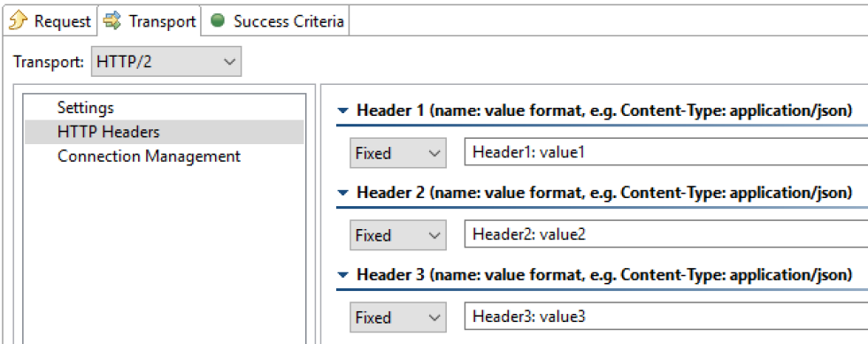868x344 pixels.
Task: Click the Header 1 section title text
Action: 604,111
